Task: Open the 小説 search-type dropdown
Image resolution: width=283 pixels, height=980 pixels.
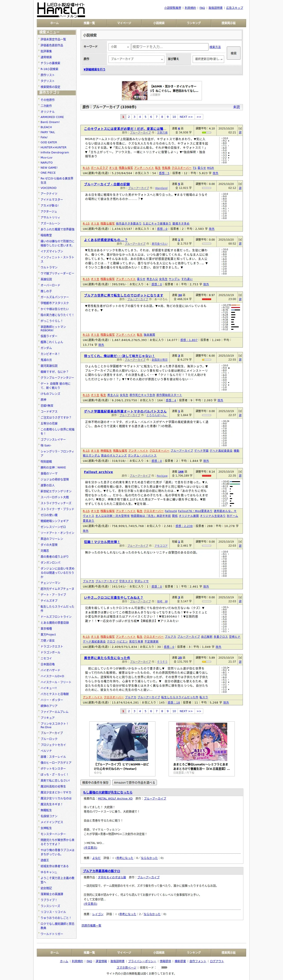Action: (x=119, y=47)
